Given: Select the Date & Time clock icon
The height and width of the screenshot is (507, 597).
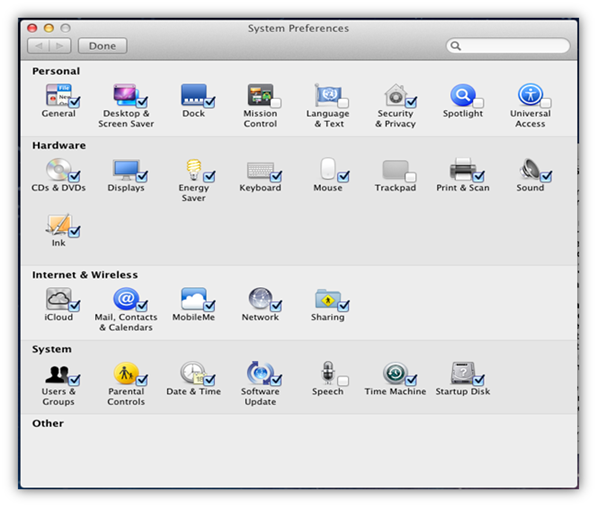Looking at the screenshot, I should point(193,373).
